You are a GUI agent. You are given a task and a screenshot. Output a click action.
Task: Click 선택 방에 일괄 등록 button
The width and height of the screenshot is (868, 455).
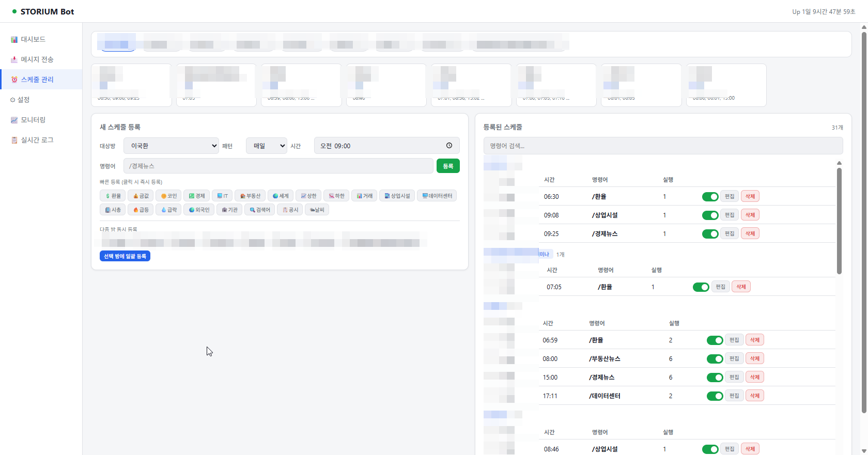pos(125,256)
